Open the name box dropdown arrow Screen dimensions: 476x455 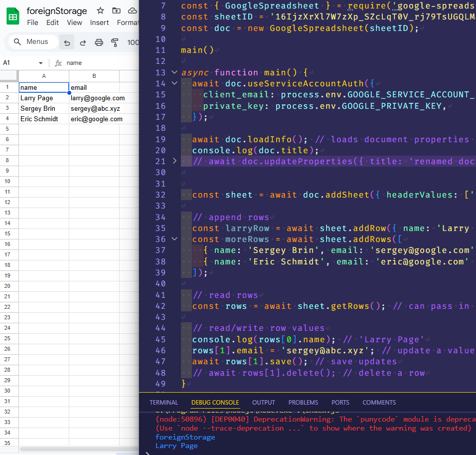click(41, 63)
